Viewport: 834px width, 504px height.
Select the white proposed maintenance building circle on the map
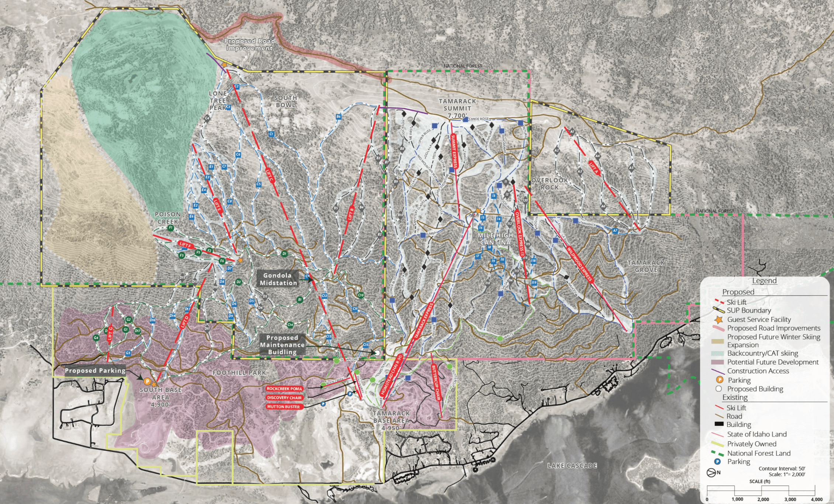(x=377, y=353)
